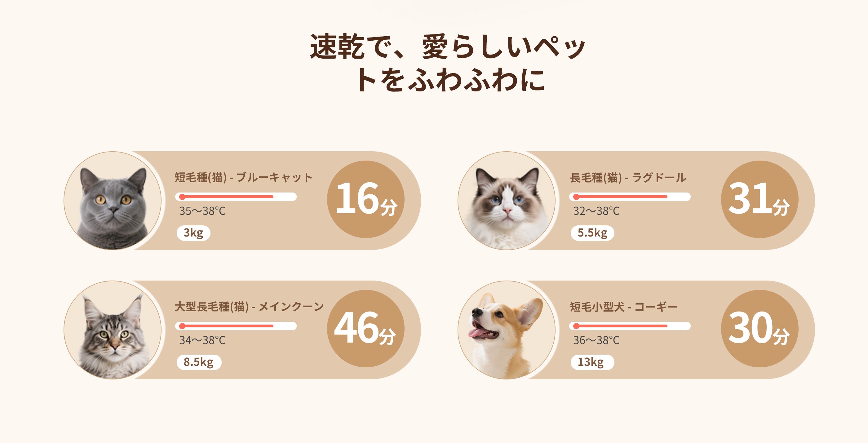Click the 8.5kg weight badge
This screenshot has height=443, width=868.
[x=199, y=362]
